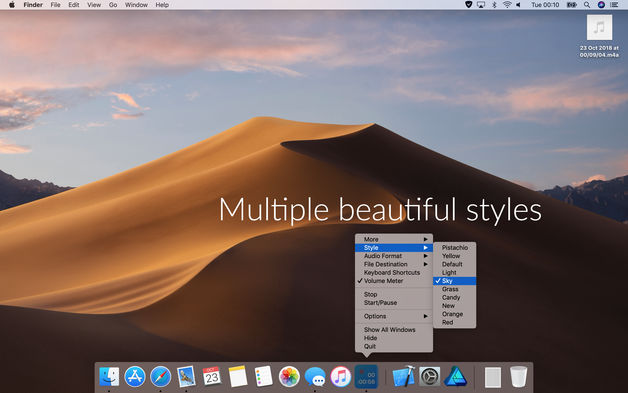Expand the File Destination submenu
628x393 pixels.
click(394, 264)
